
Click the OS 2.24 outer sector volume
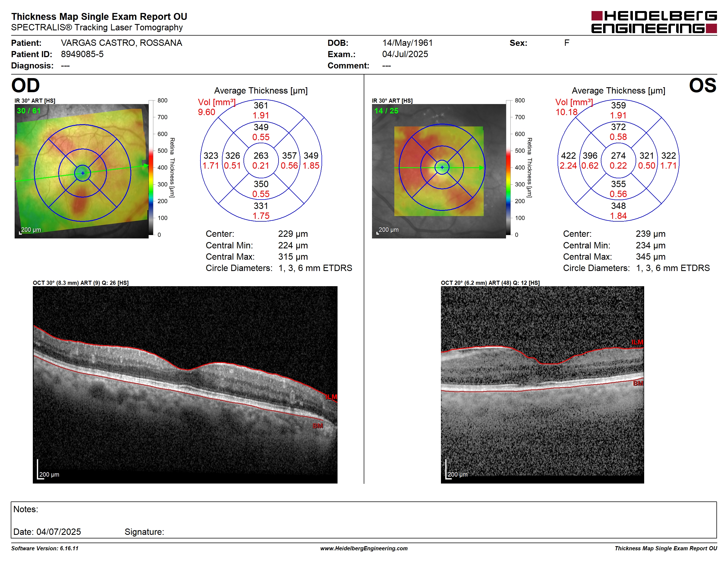point(568,166)
